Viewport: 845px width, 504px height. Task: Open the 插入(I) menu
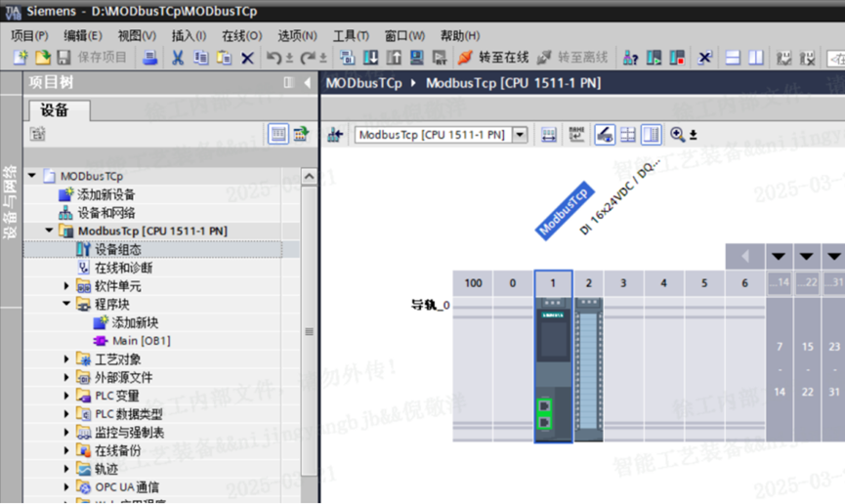[190, 35]
